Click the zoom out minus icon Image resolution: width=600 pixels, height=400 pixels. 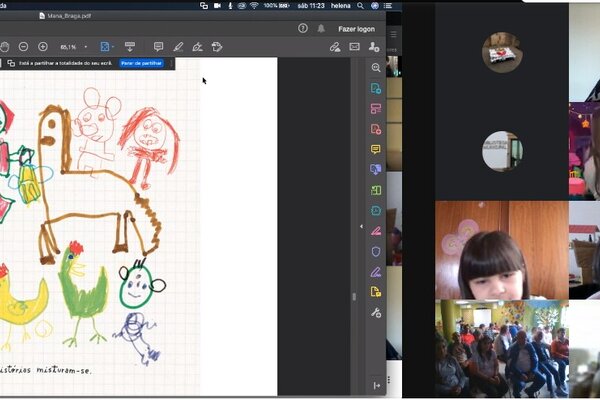[x=23, y=47]
